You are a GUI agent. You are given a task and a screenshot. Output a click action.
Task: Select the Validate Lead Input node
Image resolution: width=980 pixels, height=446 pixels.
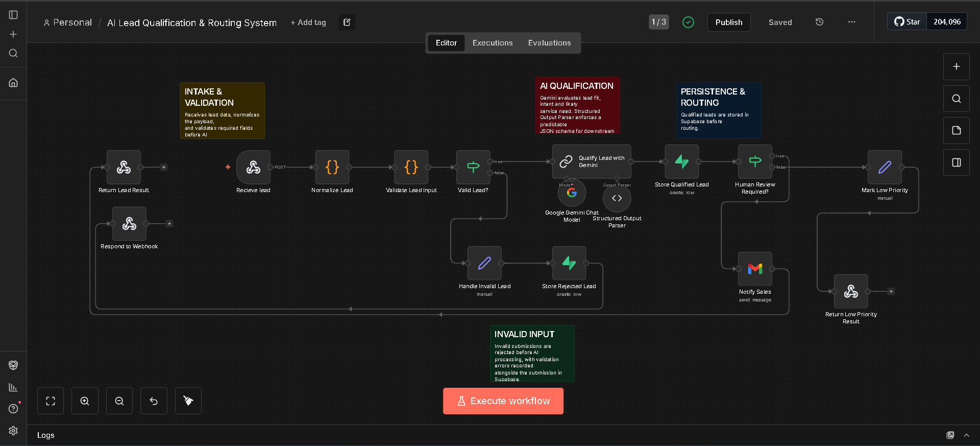[x=411, y=167]
